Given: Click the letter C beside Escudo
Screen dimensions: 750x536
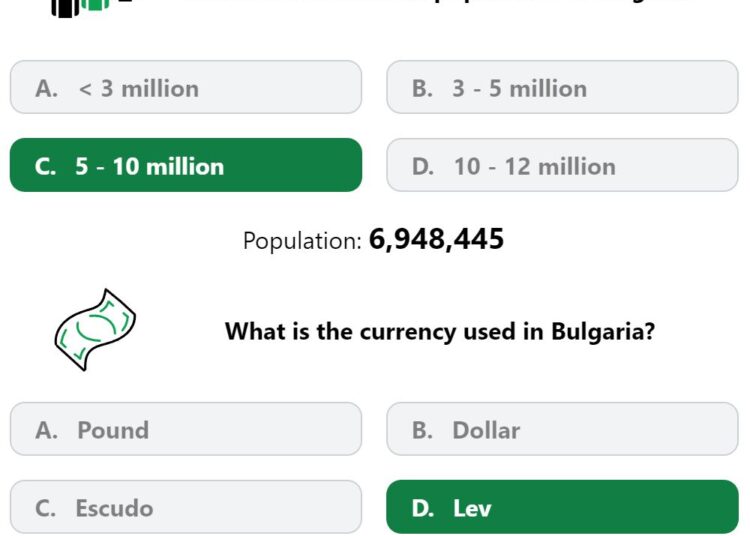Looking at the screenshot, I should pyautogui.click(x=45, y=508).
